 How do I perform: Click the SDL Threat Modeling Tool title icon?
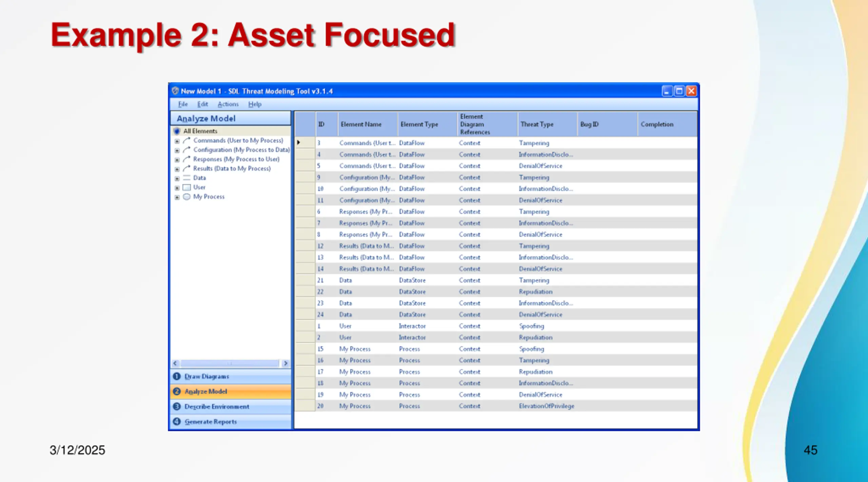175,91
